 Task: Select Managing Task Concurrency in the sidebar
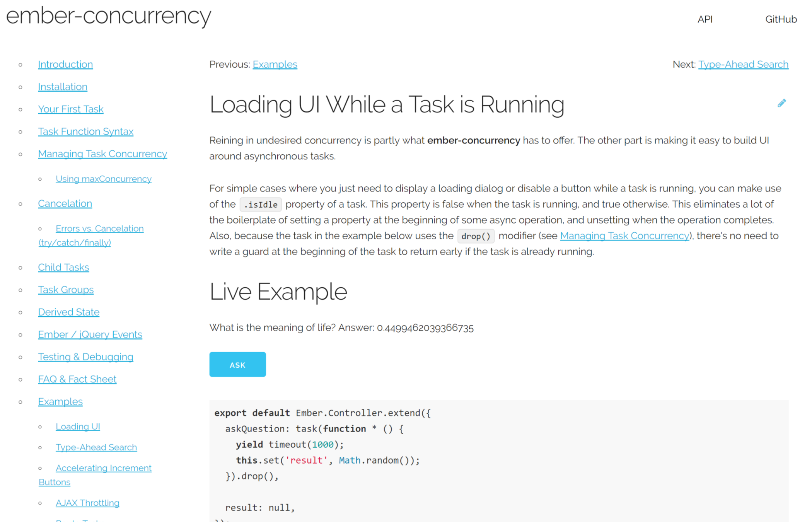102,154
